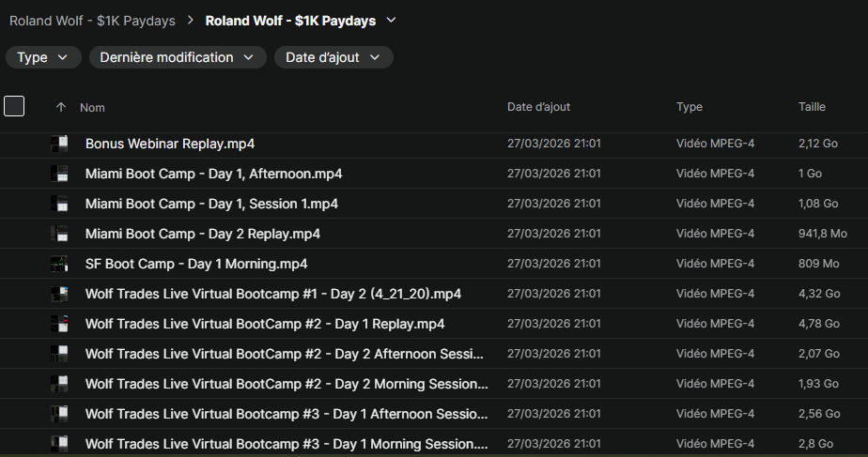Select file Miami Boot Camp - Day 2 Replay.mp4
The width and height of the screenshot is (868, 457).
[x=203, y=234]
